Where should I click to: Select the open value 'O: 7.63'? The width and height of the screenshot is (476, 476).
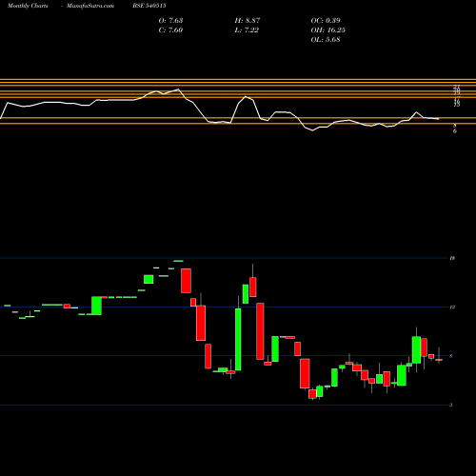170,21
